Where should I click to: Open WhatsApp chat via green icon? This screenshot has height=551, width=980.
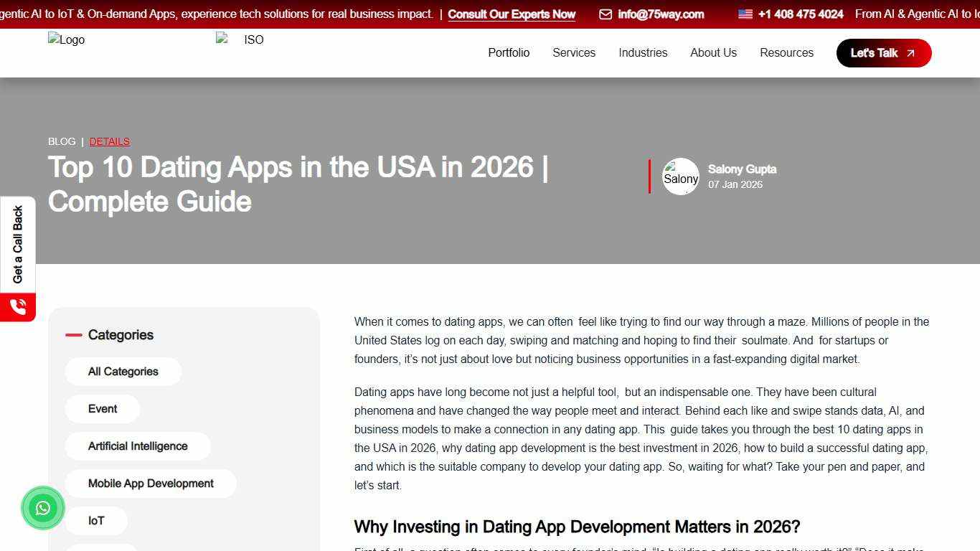coord(42,508)
